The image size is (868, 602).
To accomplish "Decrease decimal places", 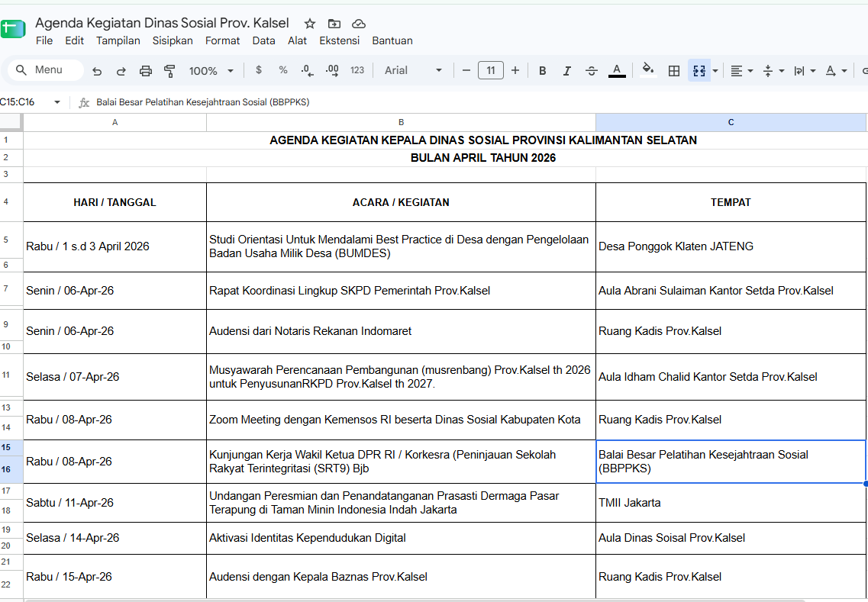I will point(307,70).
